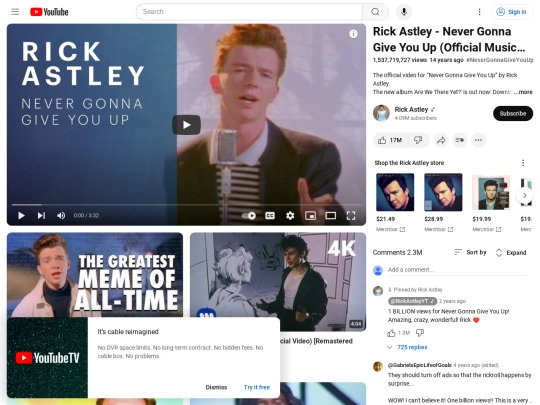Open more actions ellipsis under video

478,140
